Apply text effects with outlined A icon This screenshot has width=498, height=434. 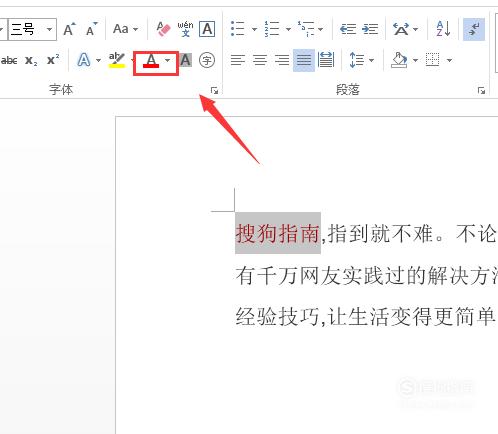(84, 60)
